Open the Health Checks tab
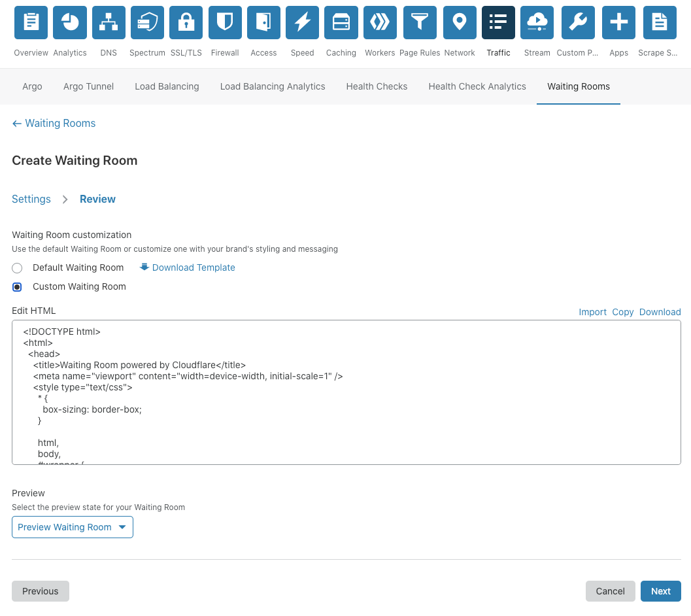 (x=377, y=86)
